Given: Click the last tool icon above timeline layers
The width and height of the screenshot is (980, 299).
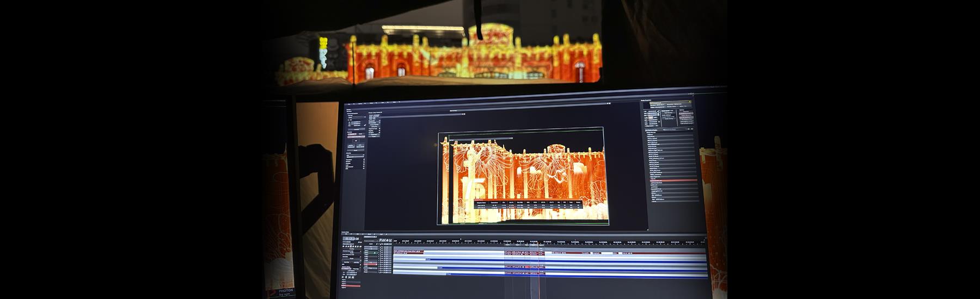Looking at the screenshot, I should (x=390, y=240).
